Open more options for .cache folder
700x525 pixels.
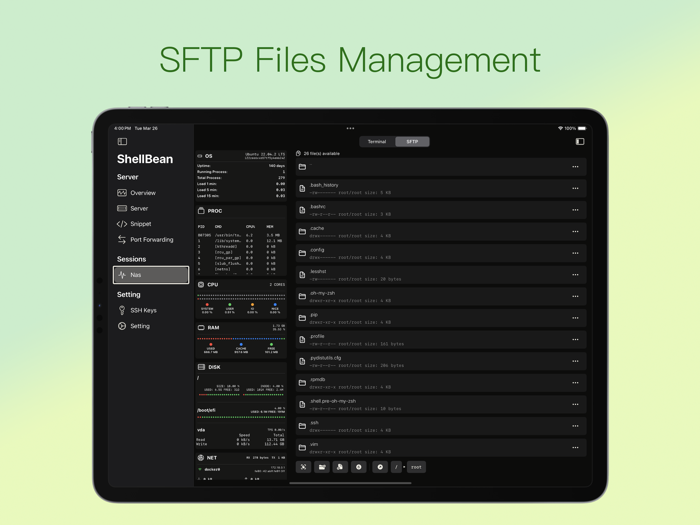pos(575,231)
